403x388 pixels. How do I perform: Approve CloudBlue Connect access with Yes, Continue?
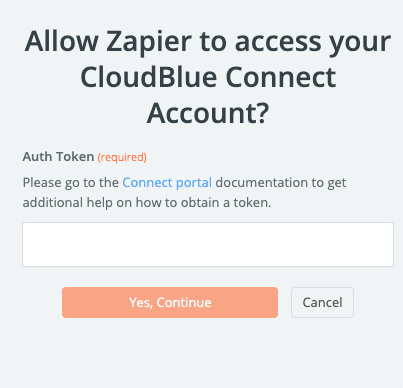[x=170, y=302]
